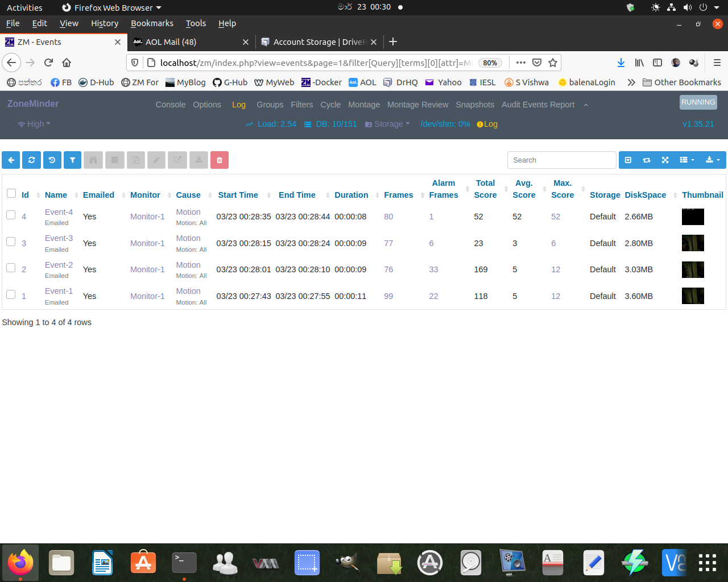
Task: Check the Event-4 row checkbox
Action: coord(11,215)
